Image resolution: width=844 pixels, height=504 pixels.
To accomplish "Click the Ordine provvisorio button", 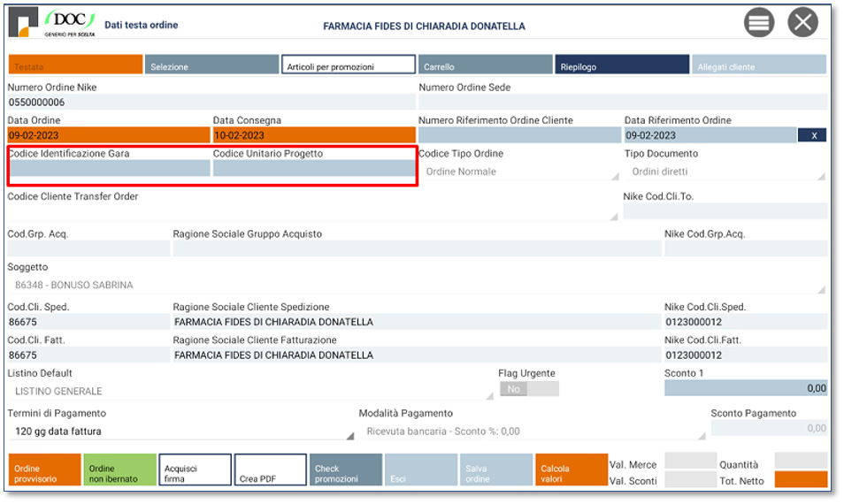I will coord(44,470).
